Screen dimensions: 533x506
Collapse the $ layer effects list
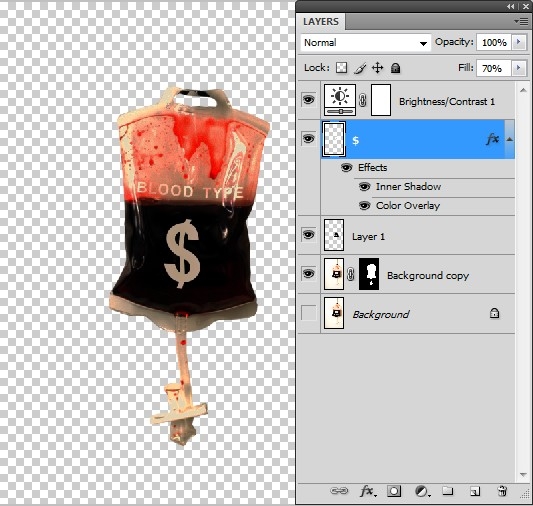point(510,139)
